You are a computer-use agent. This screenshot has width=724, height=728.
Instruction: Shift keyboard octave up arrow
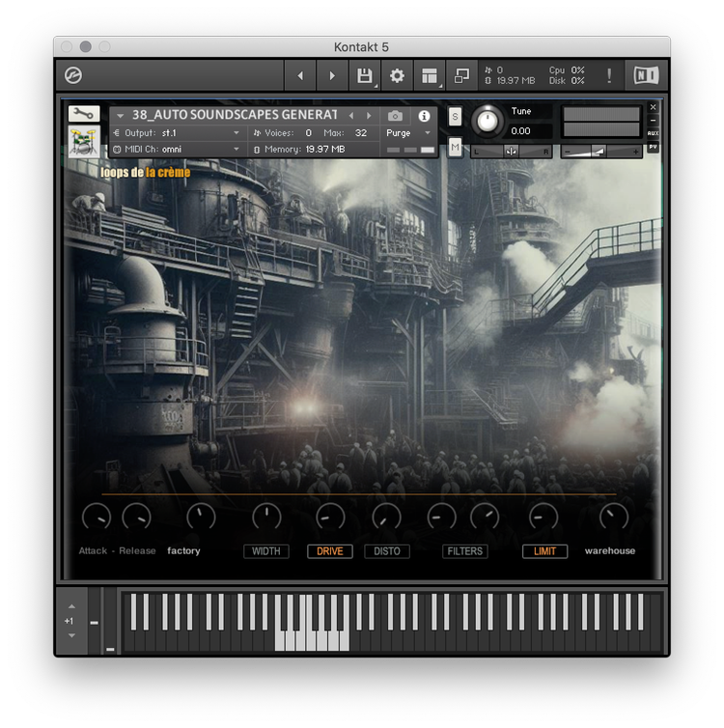(x=71, y=606)
